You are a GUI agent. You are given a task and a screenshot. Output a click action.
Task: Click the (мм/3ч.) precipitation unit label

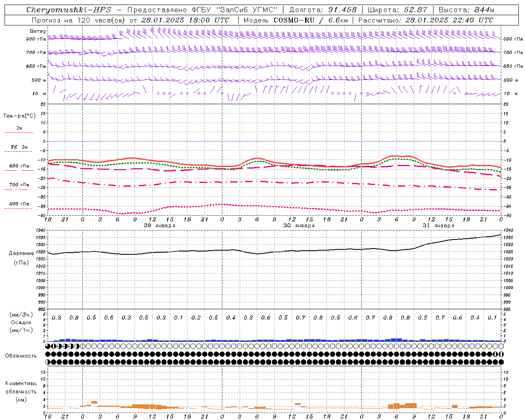click(21, 315)
